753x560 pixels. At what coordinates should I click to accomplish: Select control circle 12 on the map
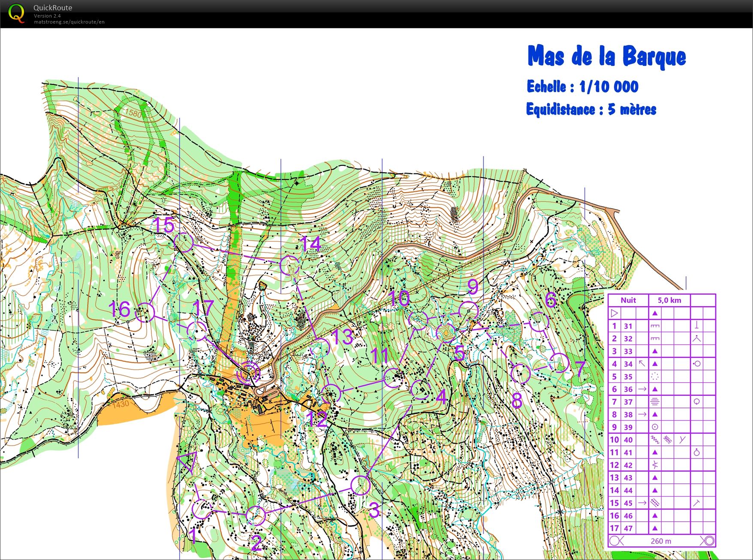331,394
